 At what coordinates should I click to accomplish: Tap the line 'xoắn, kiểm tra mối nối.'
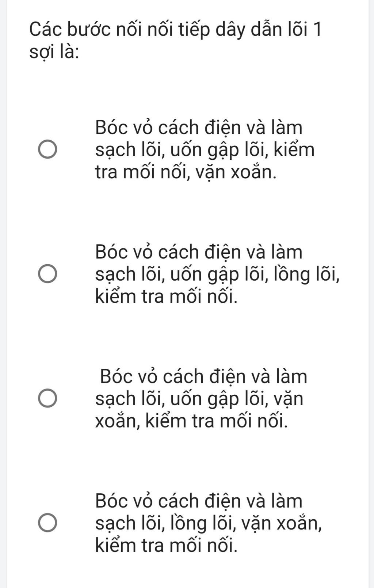pyautogui.click(x=191, y=421)
